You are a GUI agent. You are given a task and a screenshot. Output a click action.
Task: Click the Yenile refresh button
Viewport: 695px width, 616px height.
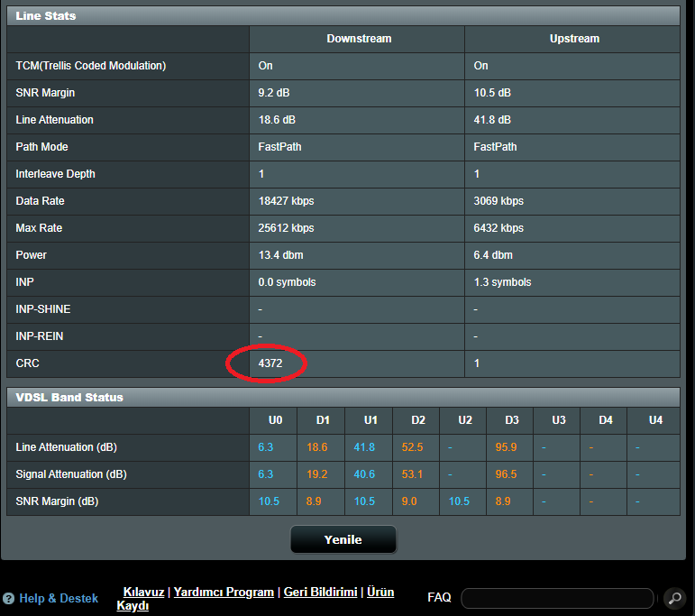(343, 539)
